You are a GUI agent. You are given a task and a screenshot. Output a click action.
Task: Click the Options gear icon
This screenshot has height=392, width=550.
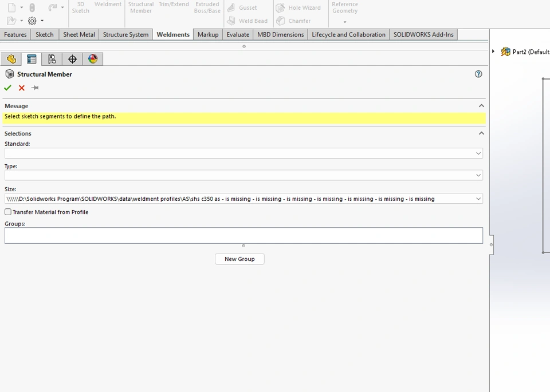tap(32, 21)
